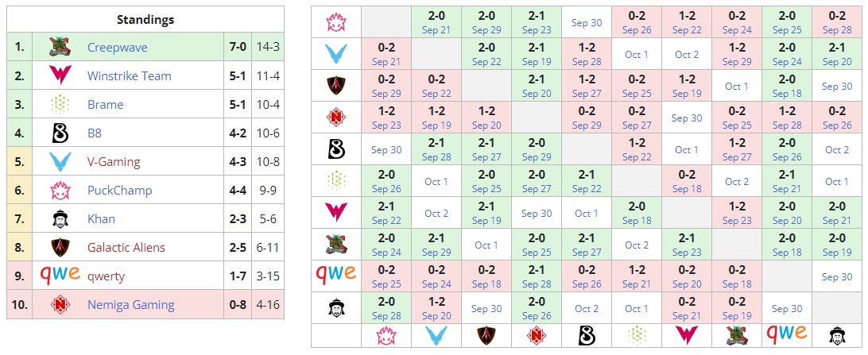
Task: Click the qwe logo in crosstable's bottom row
Action: click(787, 334)
